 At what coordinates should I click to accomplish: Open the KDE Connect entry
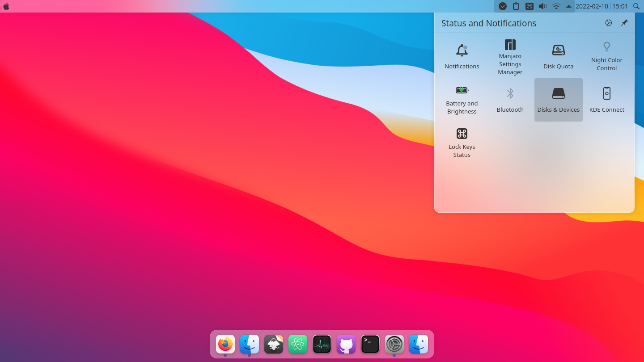pos(607,100)
